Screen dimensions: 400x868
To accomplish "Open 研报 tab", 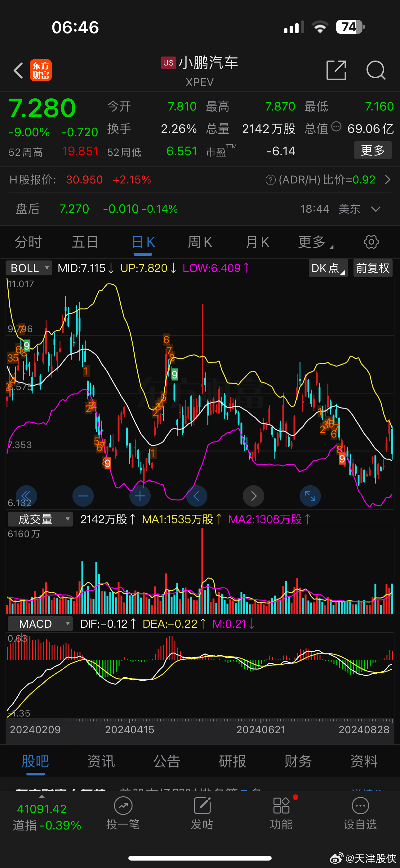I will pyautogui.click(x=233, y=761).
